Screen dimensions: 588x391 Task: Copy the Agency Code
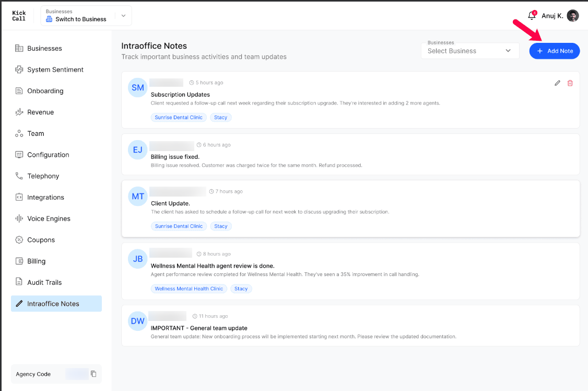(x=93, y=374)
